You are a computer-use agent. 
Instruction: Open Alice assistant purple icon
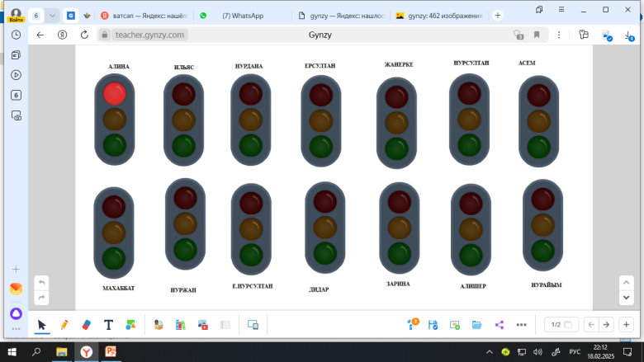(x=16, y=313)
